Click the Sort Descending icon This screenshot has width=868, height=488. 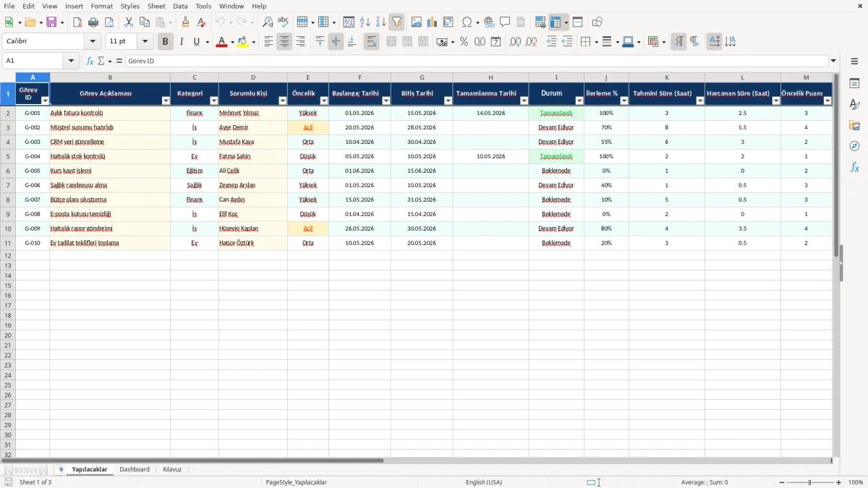(380, 22)
